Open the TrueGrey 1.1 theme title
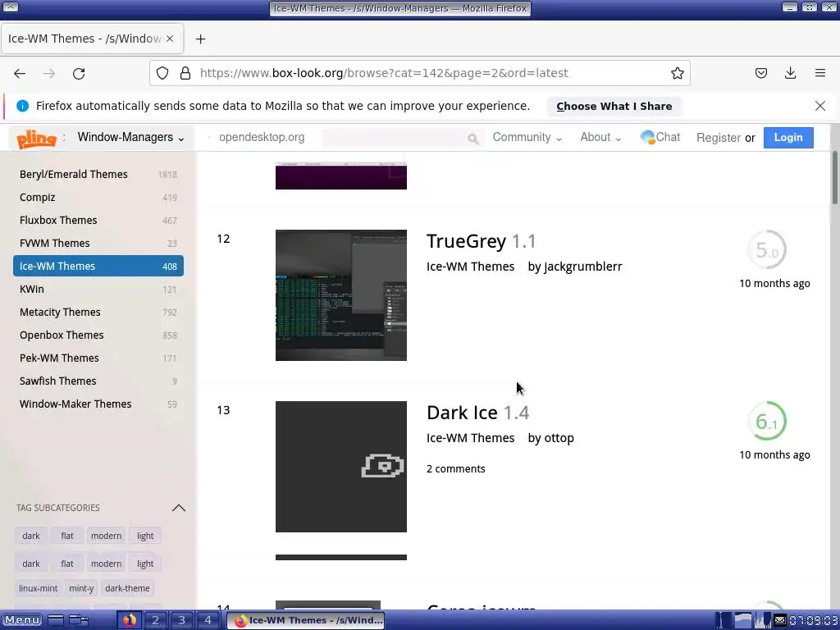This screenshot has width=840, height=630. [481, 241]
